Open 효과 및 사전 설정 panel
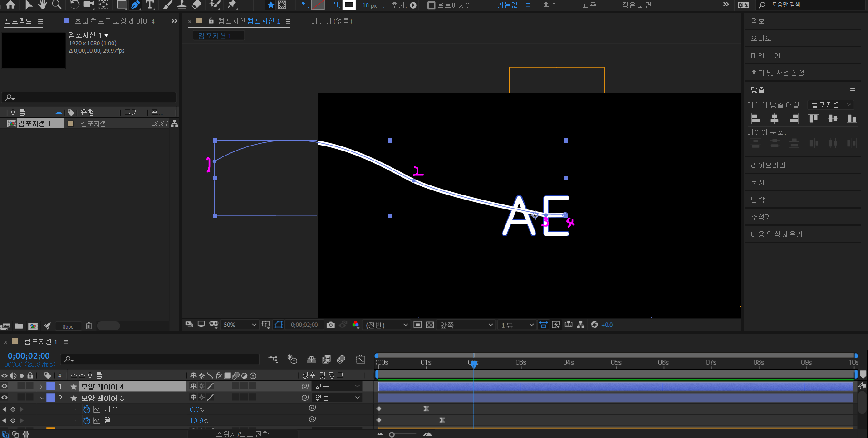This screenshot has height=438, width=868. 777,73
